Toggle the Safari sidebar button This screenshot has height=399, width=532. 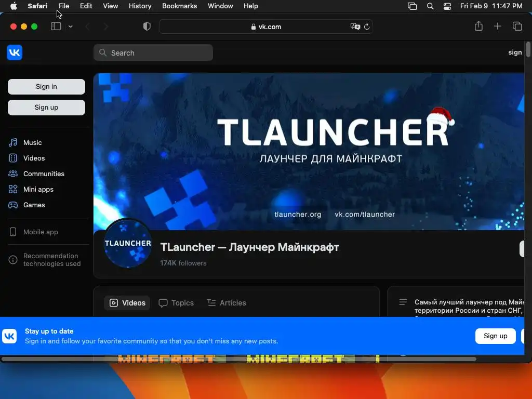pos(56,26)
